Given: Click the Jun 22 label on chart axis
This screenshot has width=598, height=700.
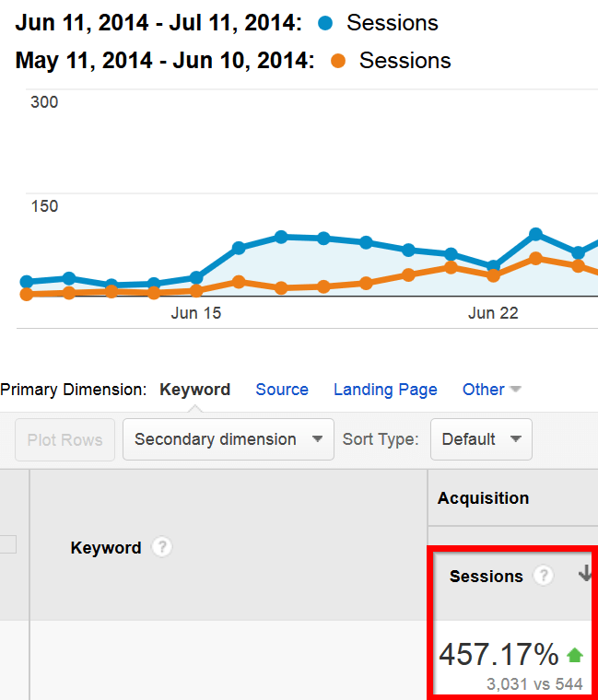Looking at the screenshot, I should tap(493, 313).
